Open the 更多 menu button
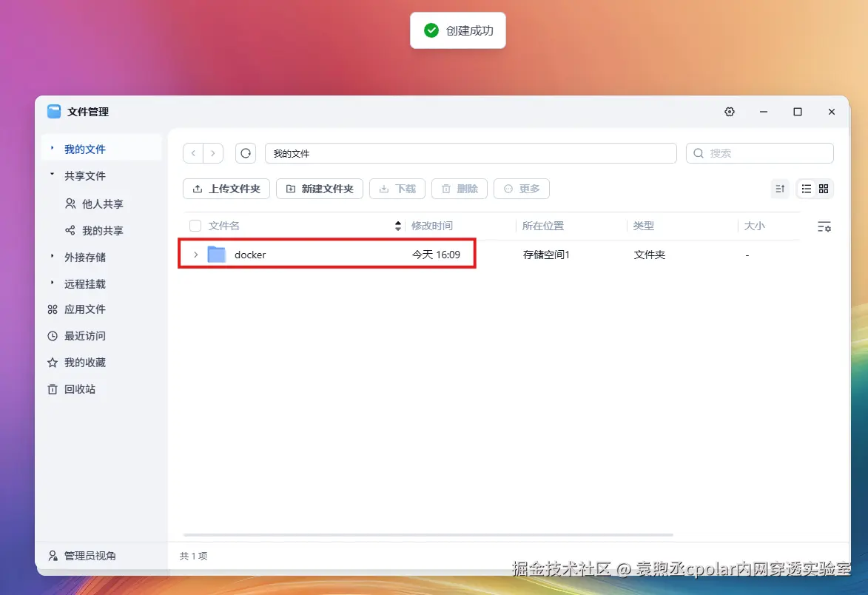 (522, 189)
